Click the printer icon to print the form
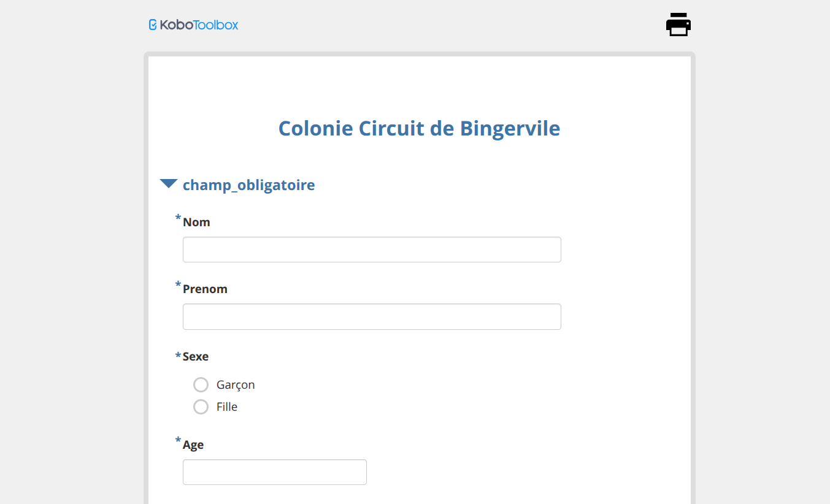The image size is (830, 504). pos(678,25)
